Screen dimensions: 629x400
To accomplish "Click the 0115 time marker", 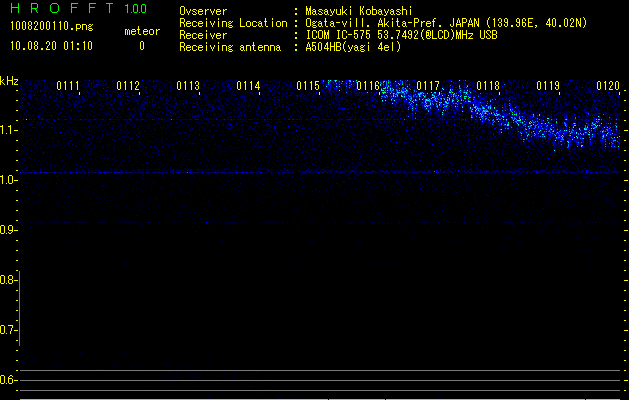I will 308,86.
